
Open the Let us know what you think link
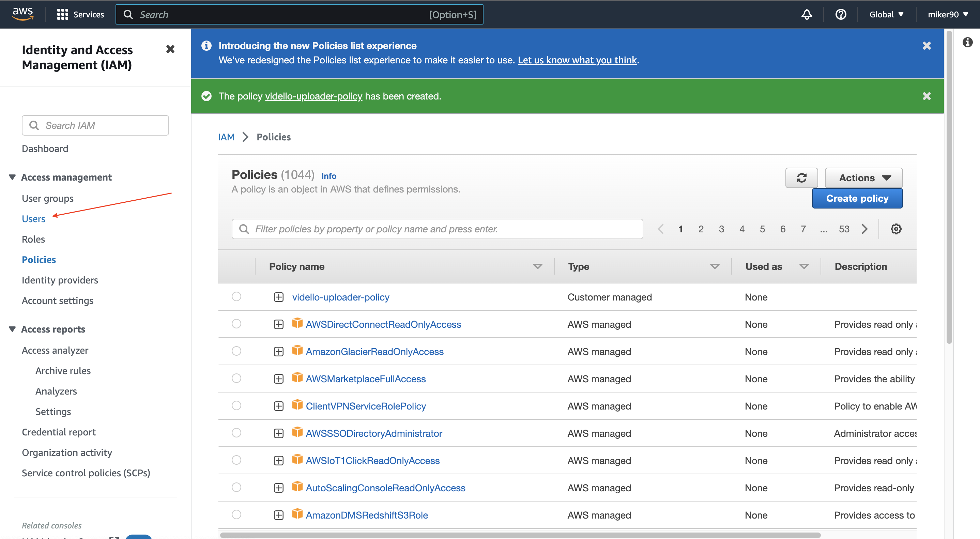click(x=577, y=60)
